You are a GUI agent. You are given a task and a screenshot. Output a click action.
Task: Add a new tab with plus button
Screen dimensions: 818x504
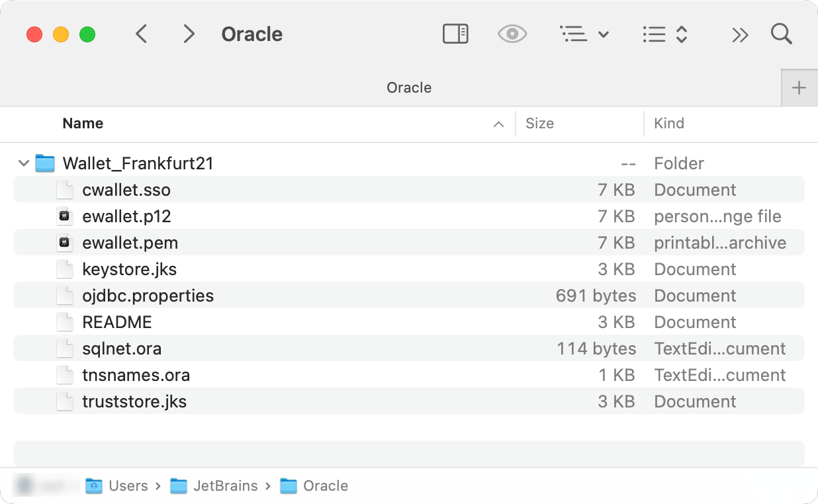coord(799,87)
